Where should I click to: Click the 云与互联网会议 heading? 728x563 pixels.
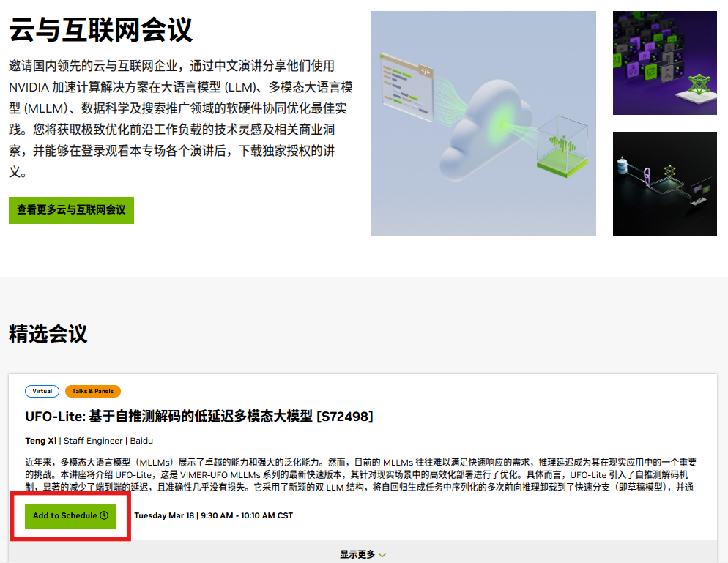click(x=101, y=30)
